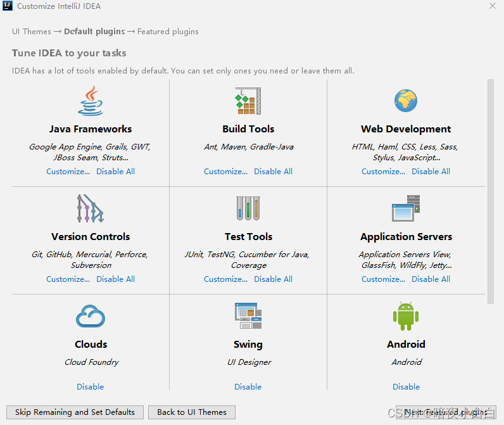Click the Clouds heading
This screenshot has width=504, height=425.
(91, 345)
